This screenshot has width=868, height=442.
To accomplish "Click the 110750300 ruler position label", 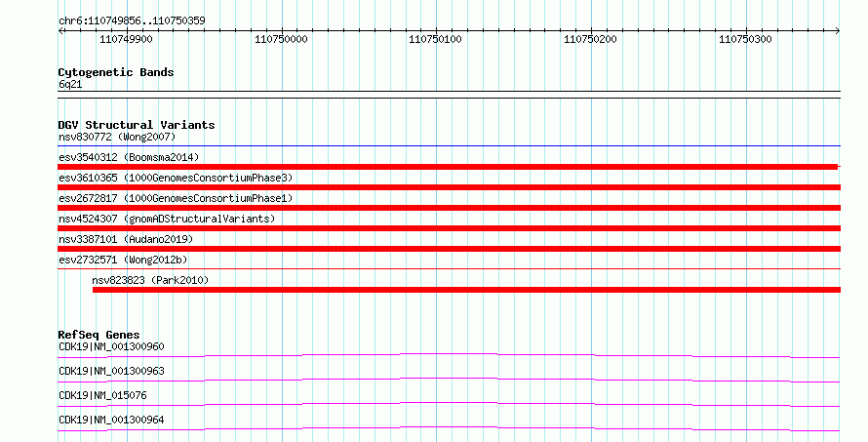I will [x=745, y=39].
